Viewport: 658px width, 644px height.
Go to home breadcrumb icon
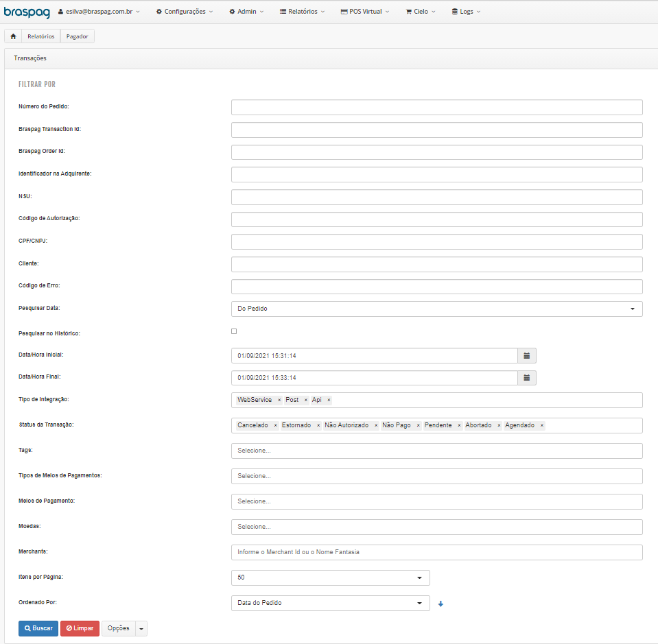pyautogui.click(x=13, y=36)
